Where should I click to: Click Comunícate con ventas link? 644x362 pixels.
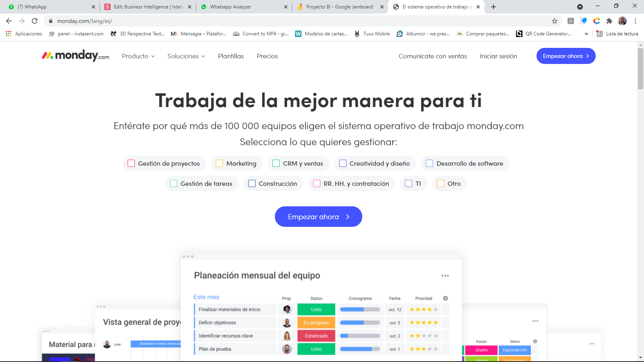433,56
